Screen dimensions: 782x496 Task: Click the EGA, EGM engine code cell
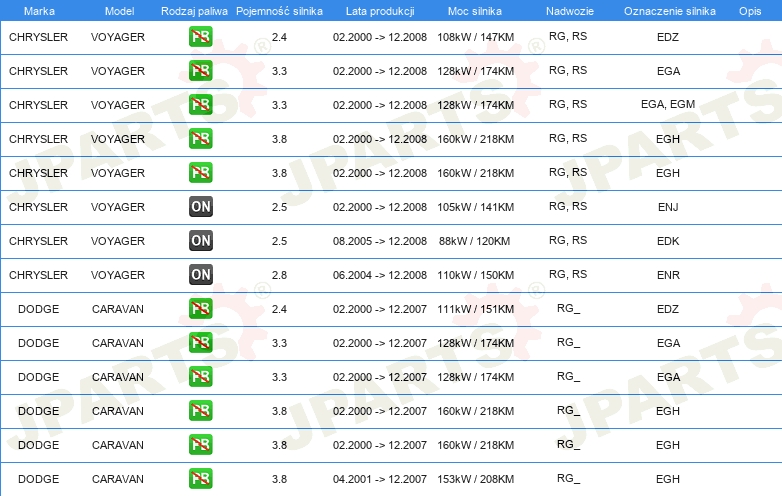667,105
